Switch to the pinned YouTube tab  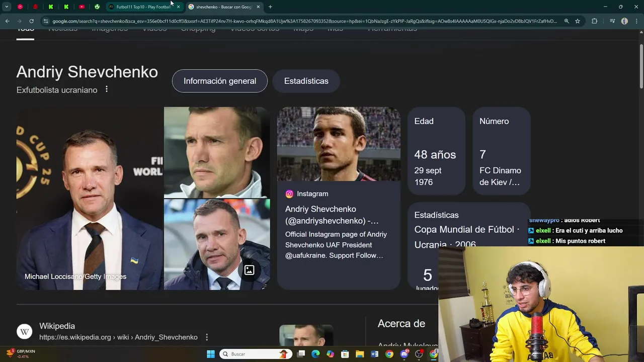coord(82,7)
